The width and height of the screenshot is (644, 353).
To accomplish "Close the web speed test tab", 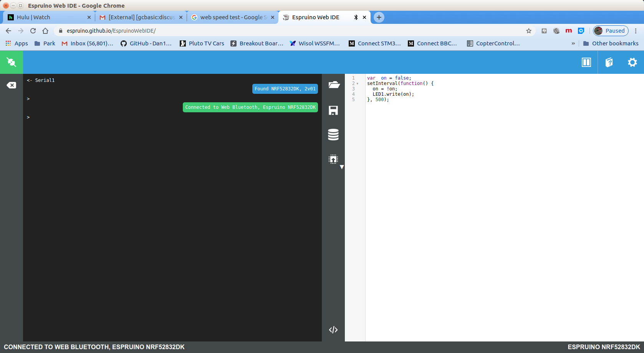I will [273, 17].
